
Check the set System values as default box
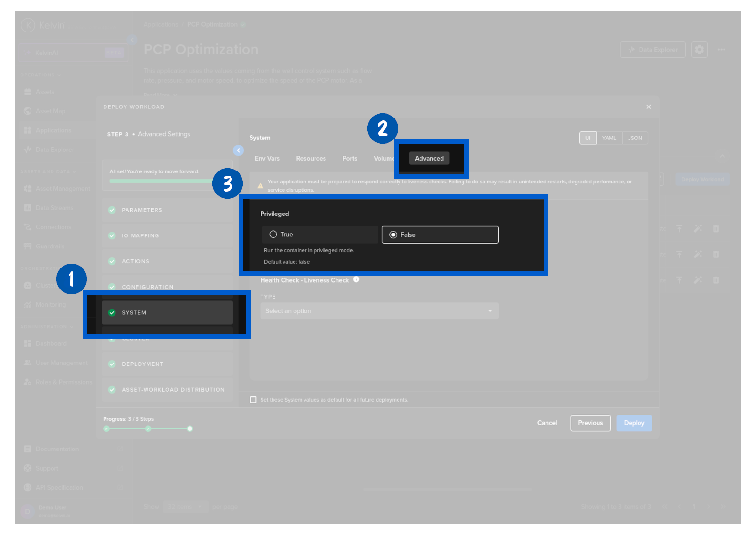[253, 400]
